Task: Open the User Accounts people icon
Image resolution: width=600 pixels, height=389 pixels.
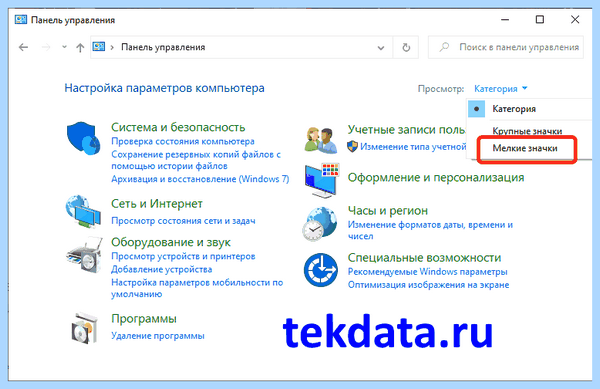Action: [321, 140]
